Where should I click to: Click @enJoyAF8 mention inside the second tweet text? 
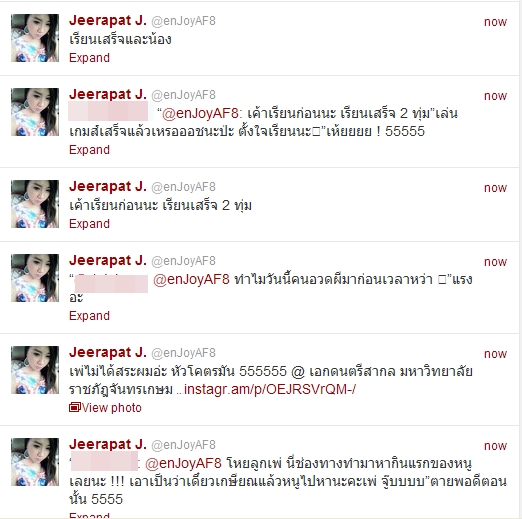(x=200, y=114)
